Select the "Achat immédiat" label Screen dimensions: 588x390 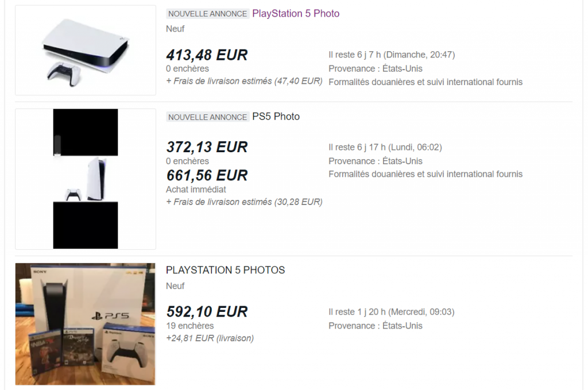(196, 189)
